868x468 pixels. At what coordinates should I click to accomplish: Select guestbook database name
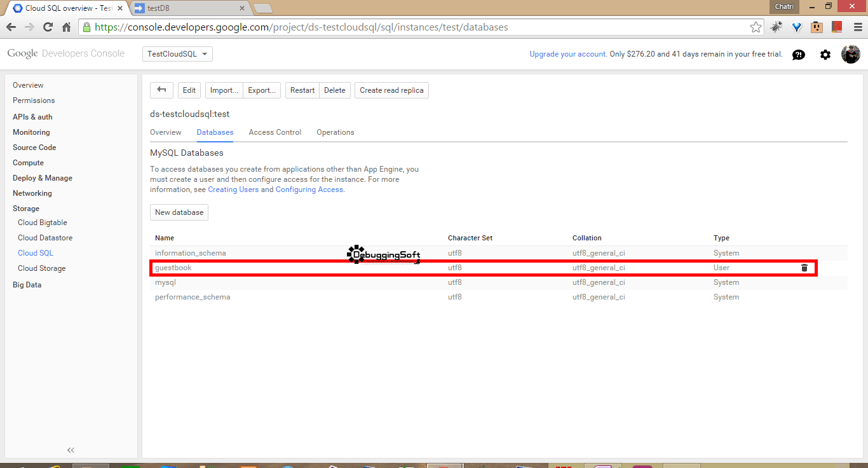[173, 268]
